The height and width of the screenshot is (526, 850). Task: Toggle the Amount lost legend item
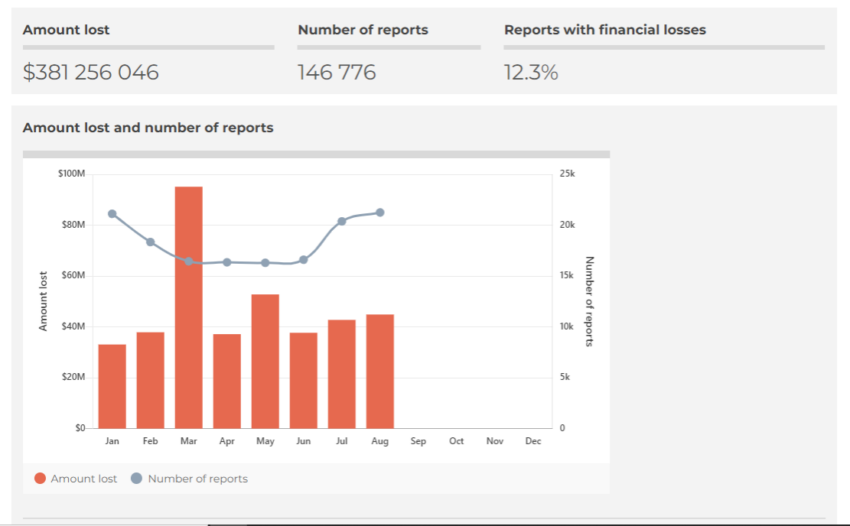[75, 479]
